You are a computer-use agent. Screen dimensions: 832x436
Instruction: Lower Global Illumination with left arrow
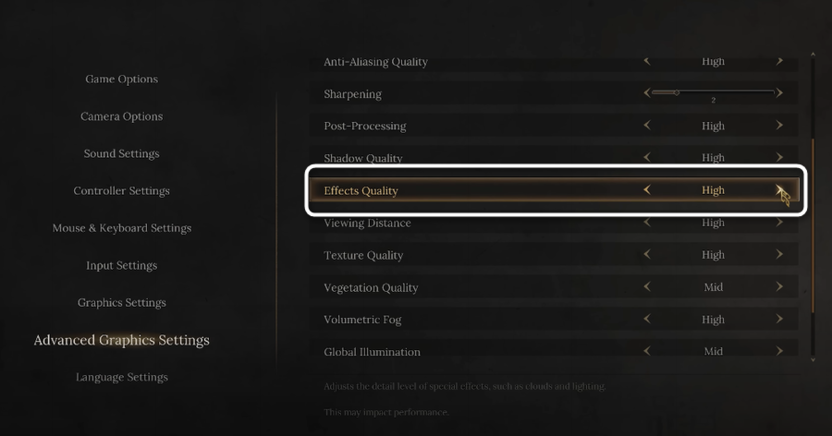(647, 352)
